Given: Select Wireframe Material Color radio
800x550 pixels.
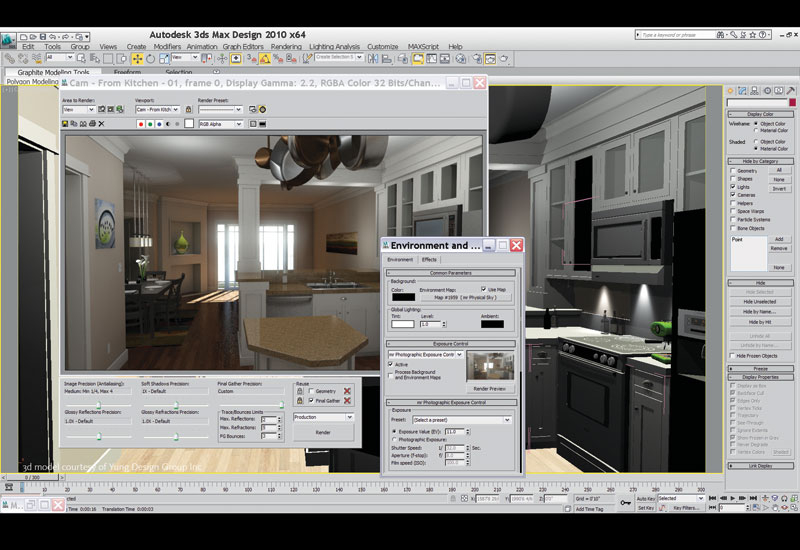Looking at the screenshot, I should (756, 131).
